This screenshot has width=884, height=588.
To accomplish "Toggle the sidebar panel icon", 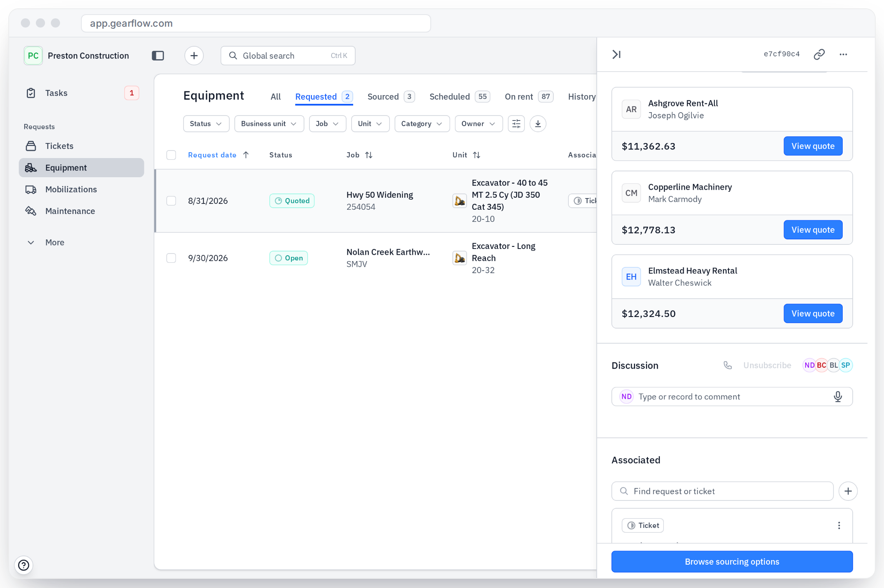I will tap(158, 55).
